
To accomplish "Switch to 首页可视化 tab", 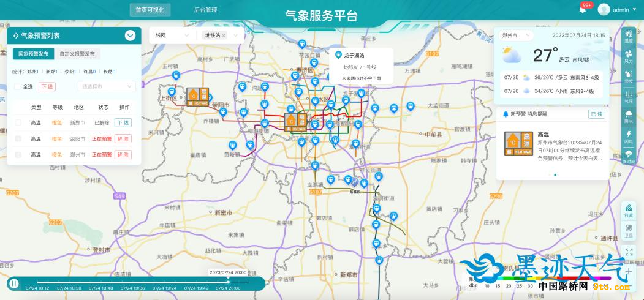I will [150, 10].
